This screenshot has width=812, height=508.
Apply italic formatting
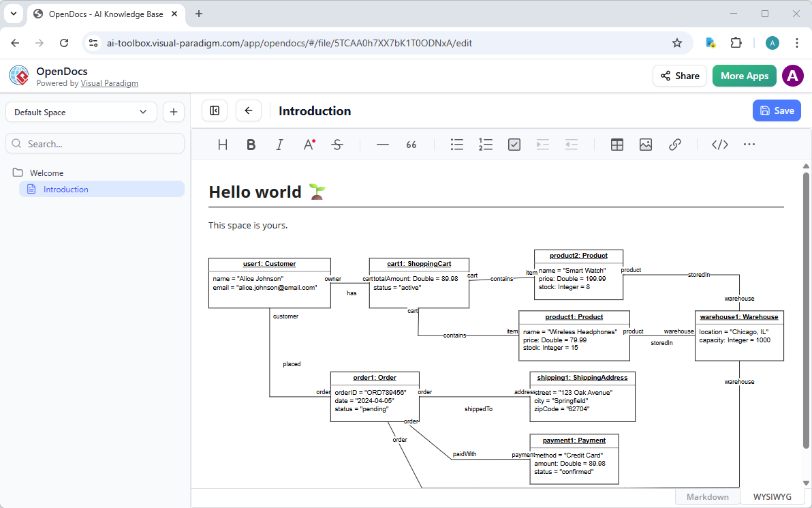(x=279, y=144)
